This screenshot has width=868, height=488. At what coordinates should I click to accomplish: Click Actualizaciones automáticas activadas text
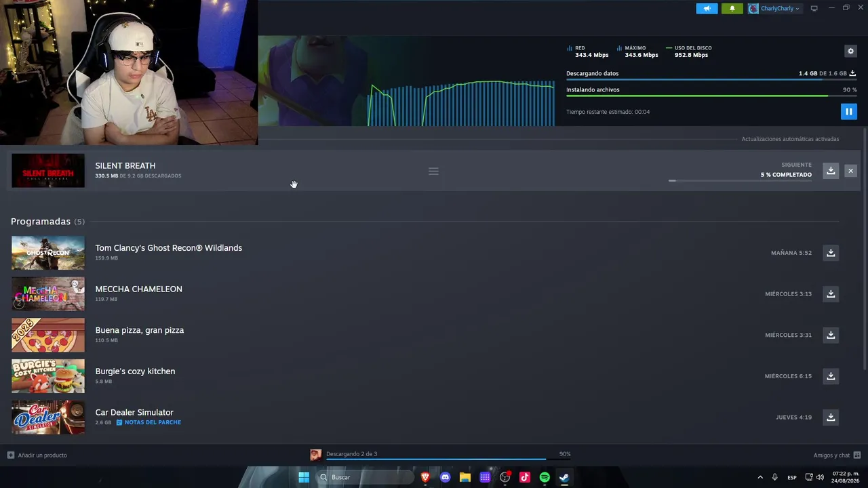click(790, 139)
